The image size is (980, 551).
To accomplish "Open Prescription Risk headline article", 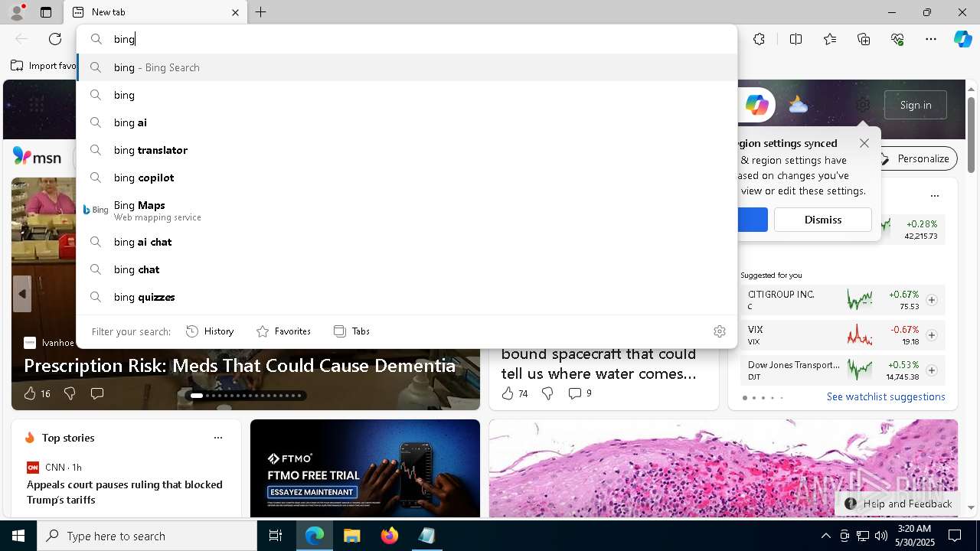I will (240, 366).
